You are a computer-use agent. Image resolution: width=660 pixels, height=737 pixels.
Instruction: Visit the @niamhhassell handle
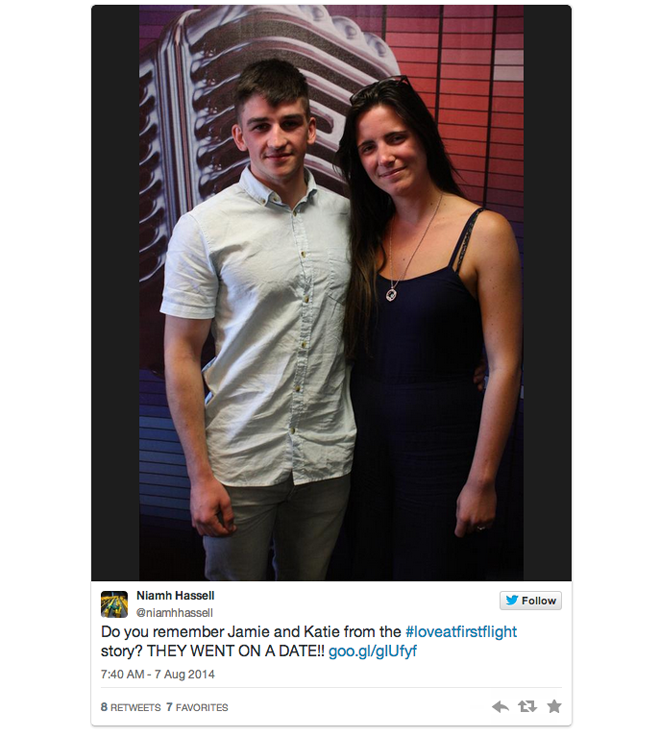tap(174, 612)
